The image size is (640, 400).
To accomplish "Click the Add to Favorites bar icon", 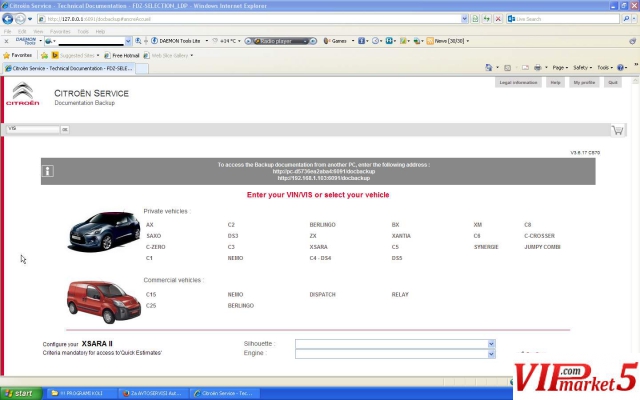I will pyautogui.click(x=44, y=55).
